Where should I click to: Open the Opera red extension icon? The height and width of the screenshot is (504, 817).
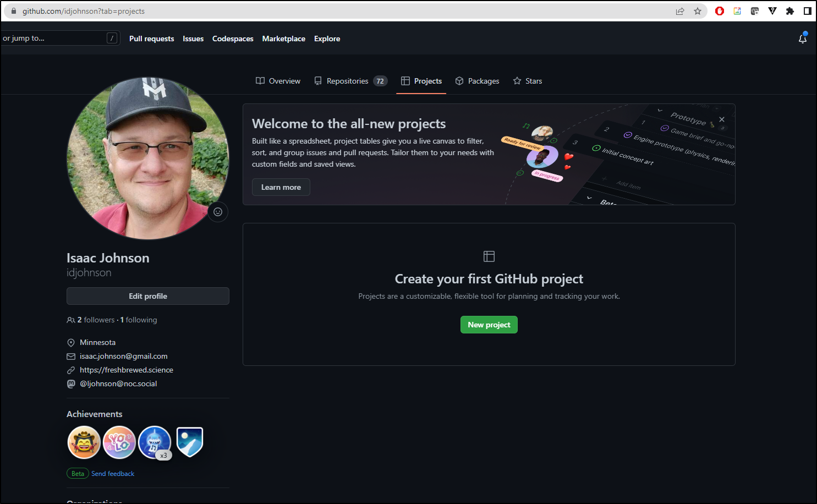(x=720, y=11)
